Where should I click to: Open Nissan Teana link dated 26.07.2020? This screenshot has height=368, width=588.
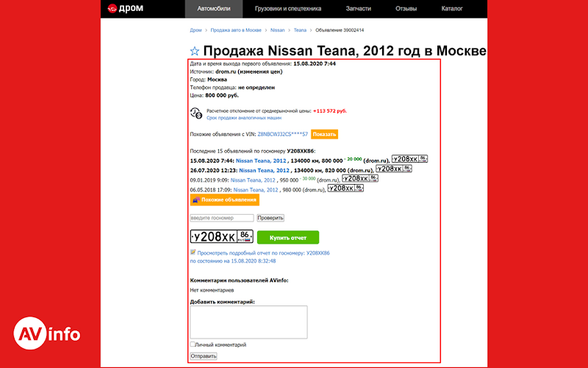(x=265, y=171)
